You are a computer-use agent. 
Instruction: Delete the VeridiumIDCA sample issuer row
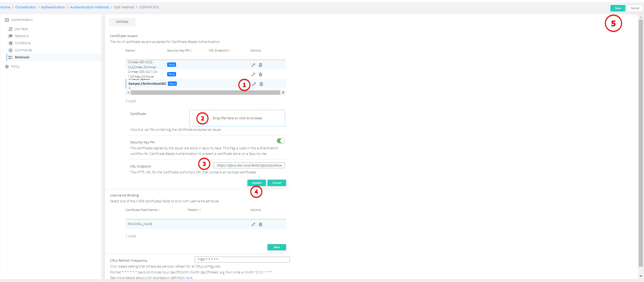click(x=261, y=84)
